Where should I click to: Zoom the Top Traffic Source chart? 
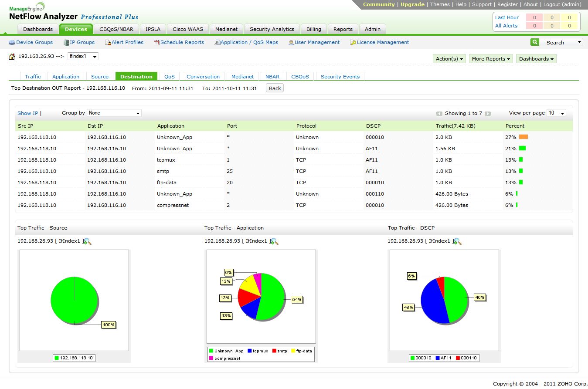tap(87, 241)
